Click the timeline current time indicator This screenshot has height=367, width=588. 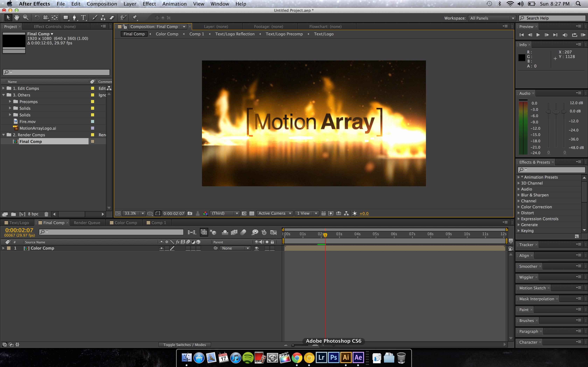325,235
